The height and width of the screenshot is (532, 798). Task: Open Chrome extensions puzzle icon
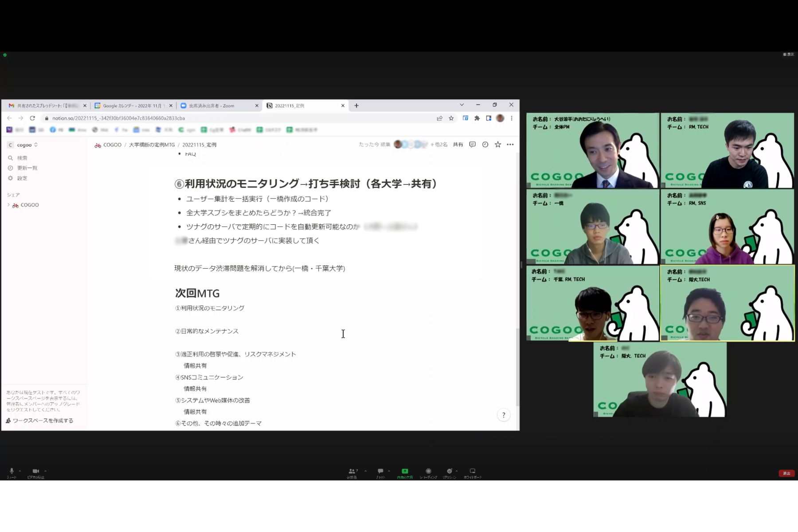(477, 118)
